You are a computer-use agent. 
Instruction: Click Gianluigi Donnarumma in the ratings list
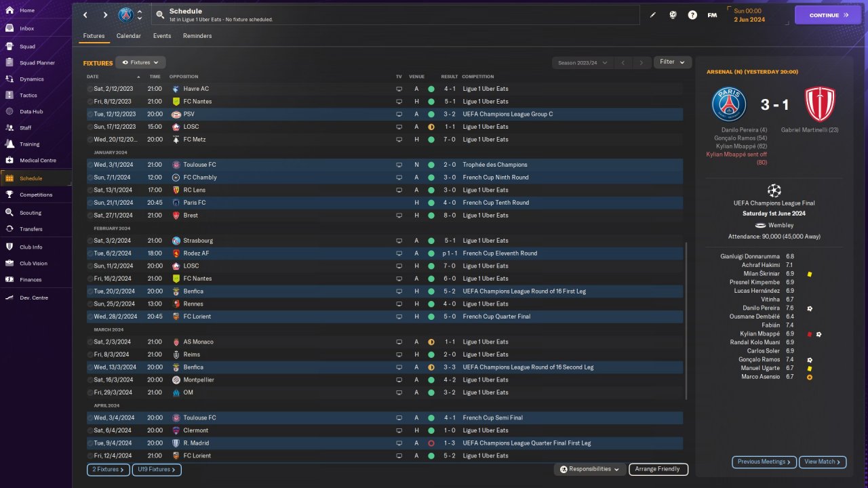[750, 256]
